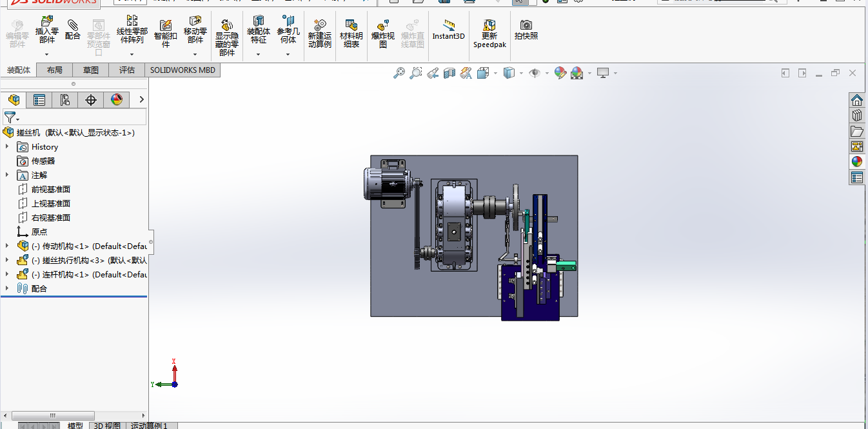Screen dimensions: 868x429
Task: Select 上视基准面 top plane in tree
Action: pyautogui.click(x=51, y=204)
